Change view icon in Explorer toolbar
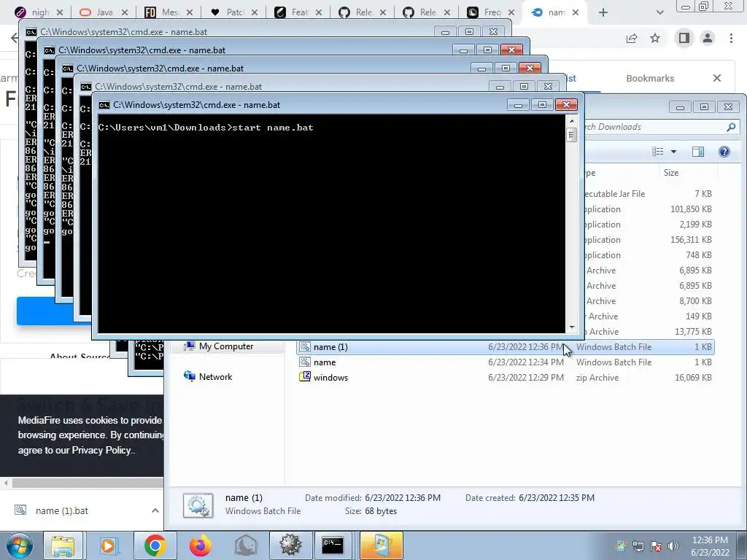The height and width of the screenshot is (560, 747). tap(658, 152)
